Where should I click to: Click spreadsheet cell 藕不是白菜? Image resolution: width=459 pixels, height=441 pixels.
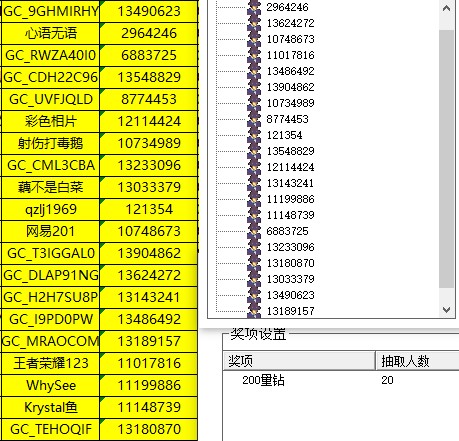[x=50, y=187]
